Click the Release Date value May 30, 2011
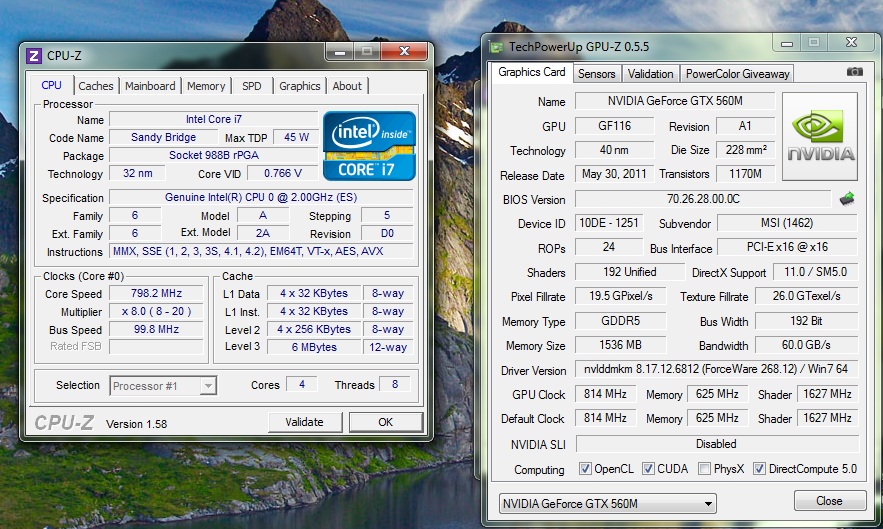The height and width of the screenshot is (529, 883). tap(614, 174)
